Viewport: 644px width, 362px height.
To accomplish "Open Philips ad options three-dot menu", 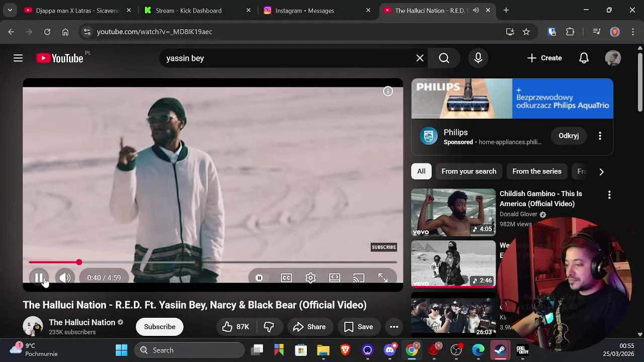I will (600, 136).
